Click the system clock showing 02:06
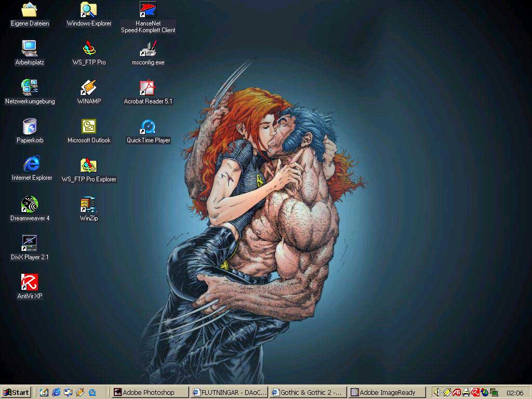 pos(514,392)
